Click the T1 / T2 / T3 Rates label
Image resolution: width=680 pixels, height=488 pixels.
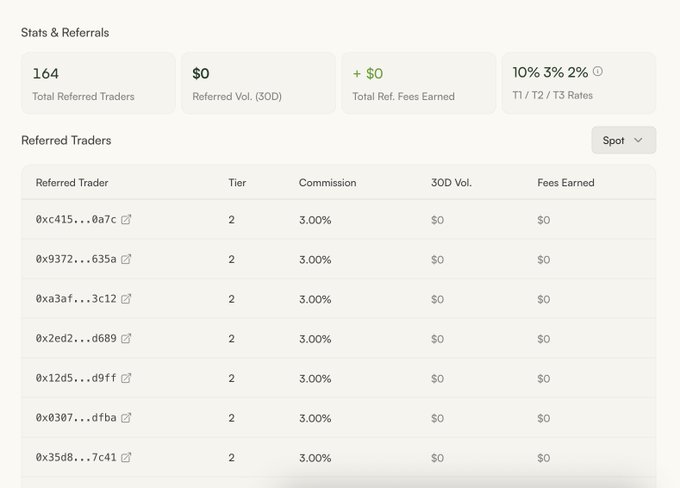coord(552,95)
